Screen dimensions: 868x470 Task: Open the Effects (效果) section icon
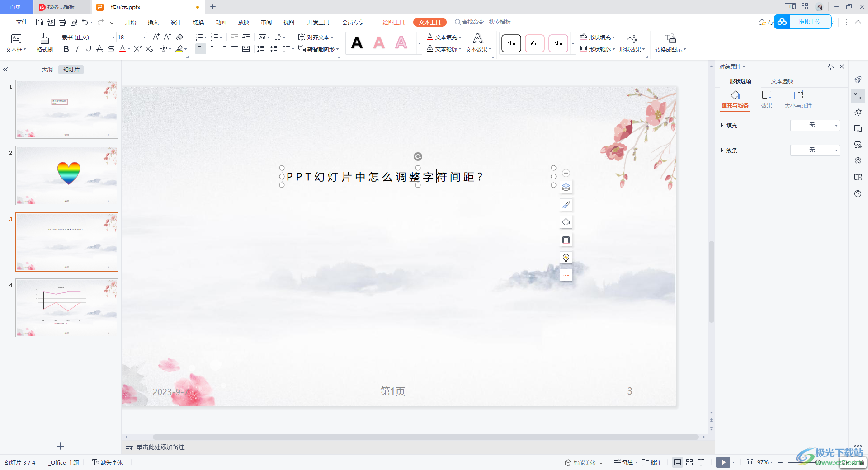tap(767, 99)
